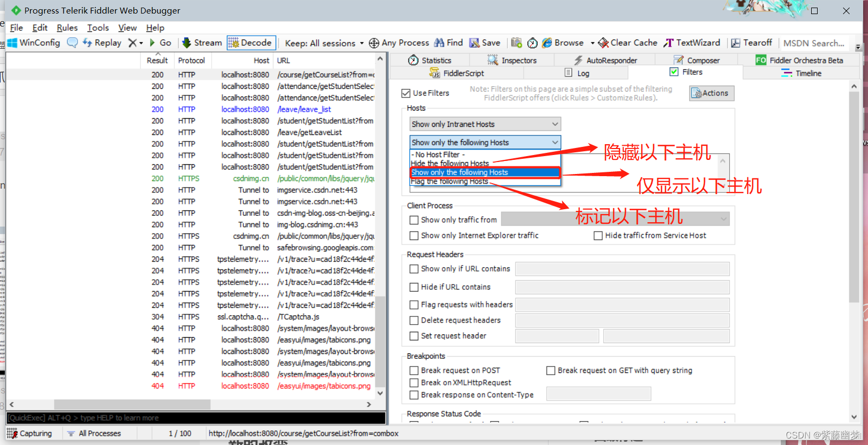The width and height of the screenshot is (868, 445).
Task: Click the Capturing status indicator
Action: tap(30, 434)
